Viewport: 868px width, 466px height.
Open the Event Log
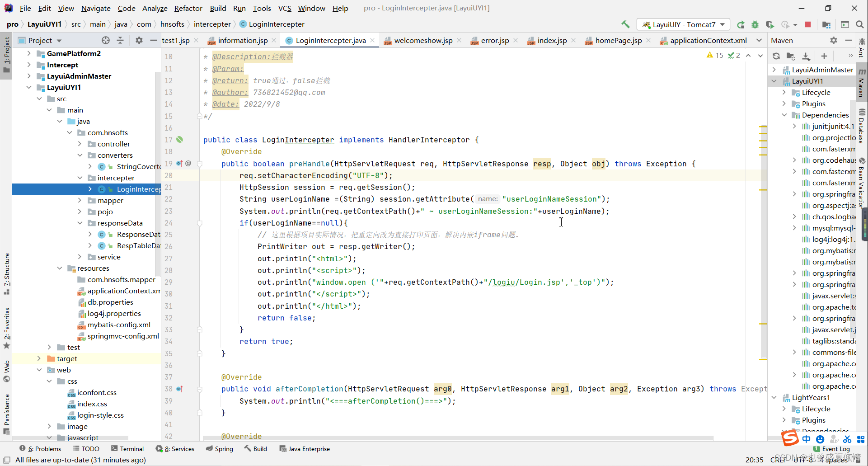(831, 449)
